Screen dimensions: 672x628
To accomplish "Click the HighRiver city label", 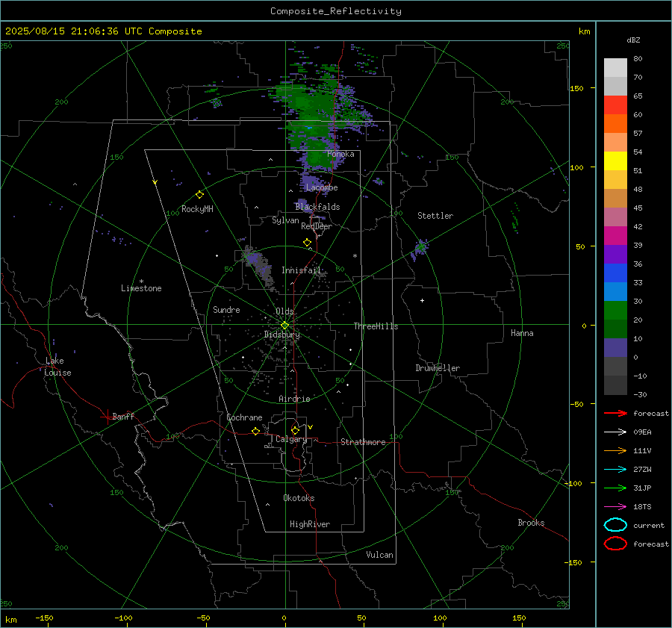I will tap(310, 524).
